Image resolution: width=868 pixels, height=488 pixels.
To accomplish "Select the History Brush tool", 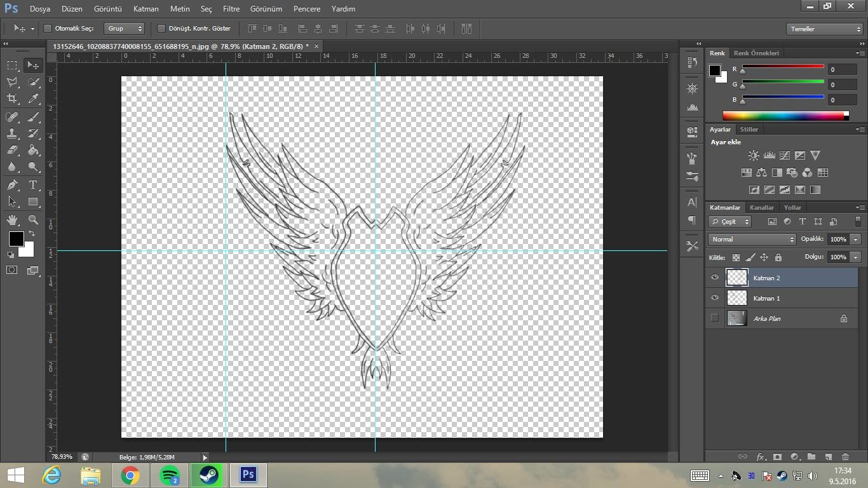I will coord(33,133).
